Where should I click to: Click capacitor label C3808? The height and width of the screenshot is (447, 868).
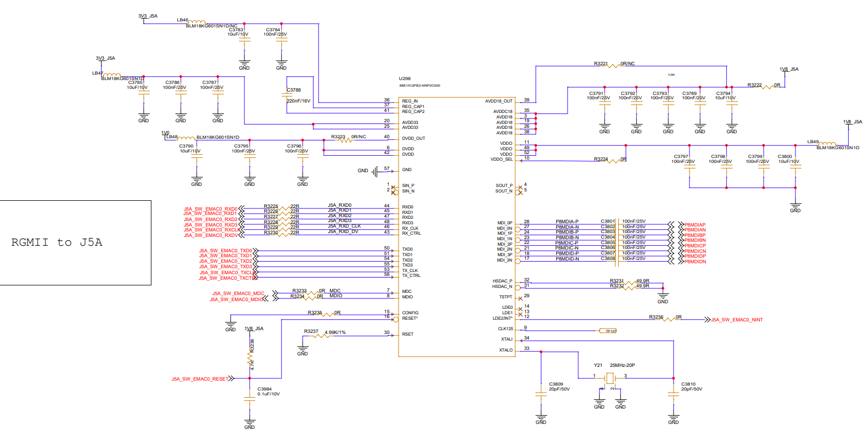pos(608,258)
